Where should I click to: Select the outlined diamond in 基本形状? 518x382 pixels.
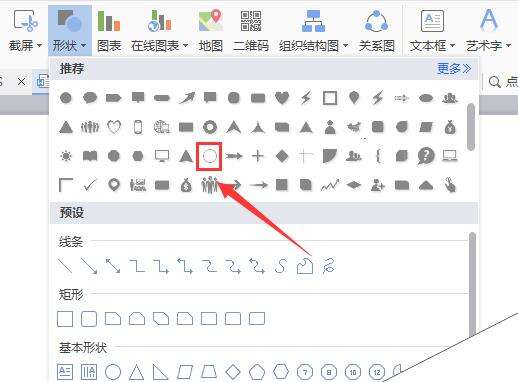[x=233, y=372]
